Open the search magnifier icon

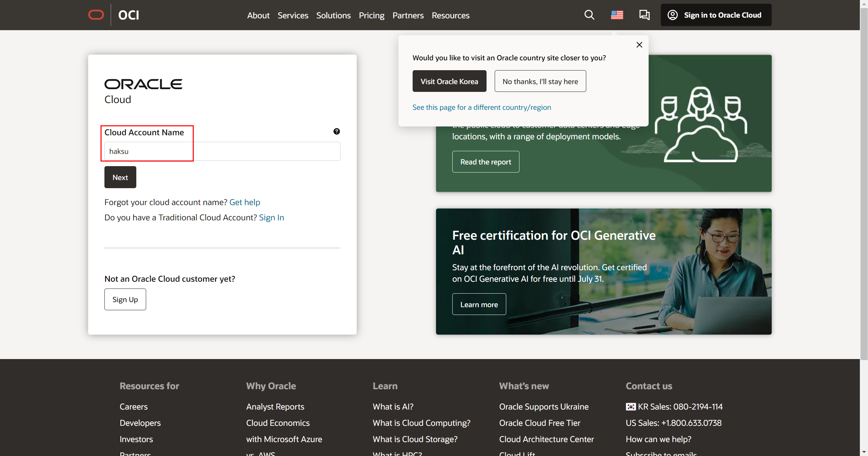coord(589,15)
